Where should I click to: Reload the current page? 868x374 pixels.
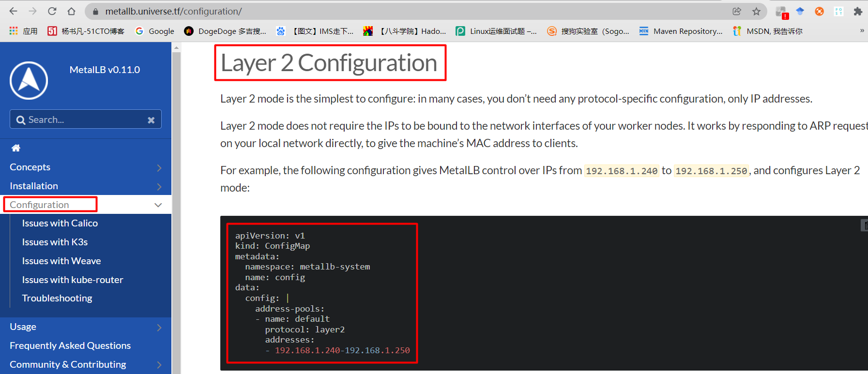tap(52, 11)
